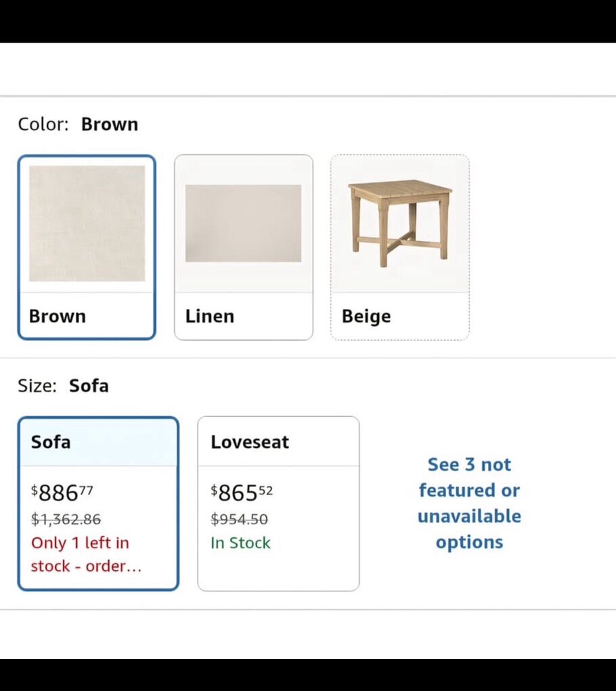The image size is (616, 691).
Task: Select the Brown color swatch image
Action: pos(87,224)
